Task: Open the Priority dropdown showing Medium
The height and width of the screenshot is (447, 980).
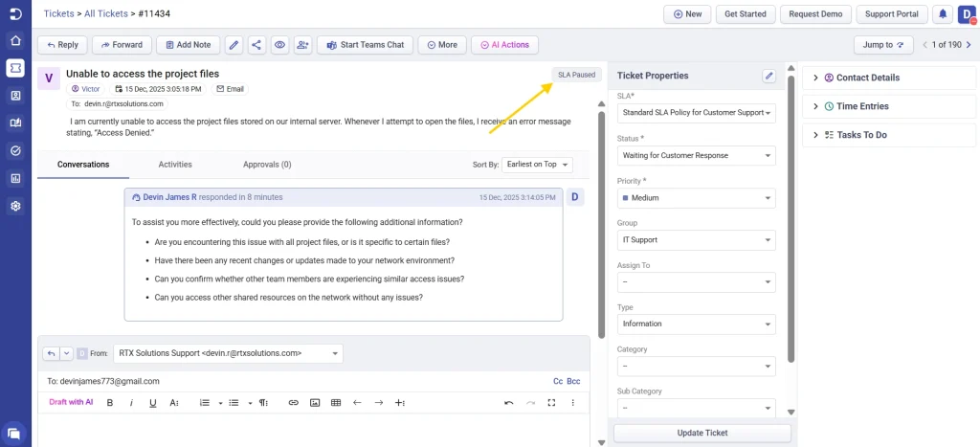Action: (x=696, y=198)
